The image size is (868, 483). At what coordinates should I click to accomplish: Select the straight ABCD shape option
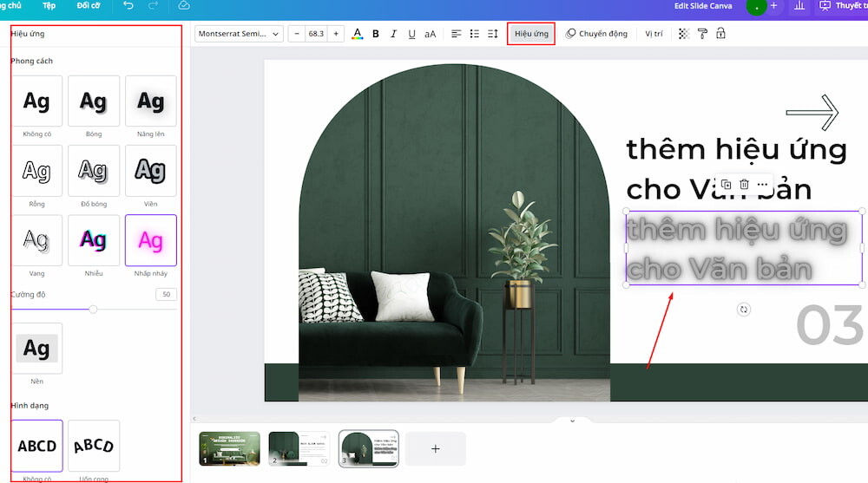[36, 446]
